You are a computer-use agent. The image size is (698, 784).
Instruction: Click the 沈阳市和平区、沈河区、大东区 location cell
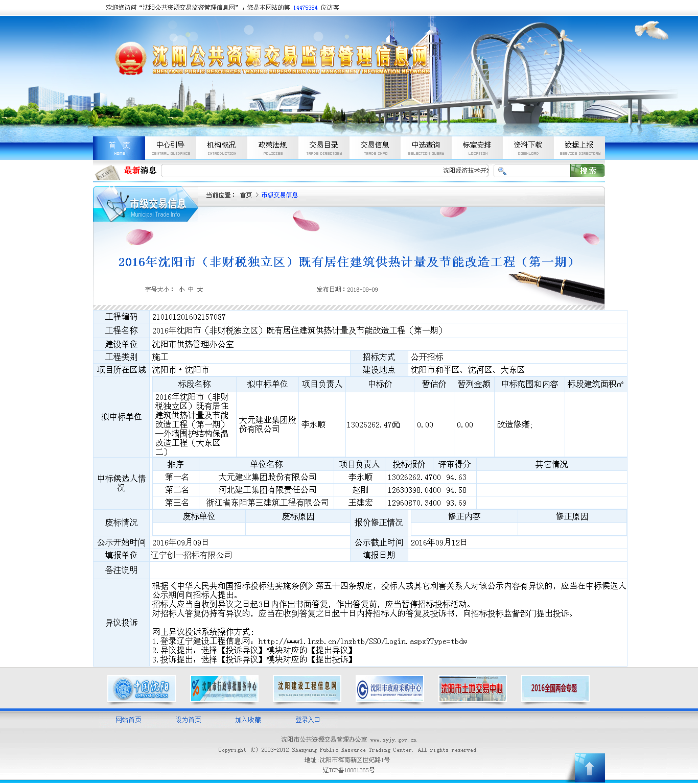point(468,370)
